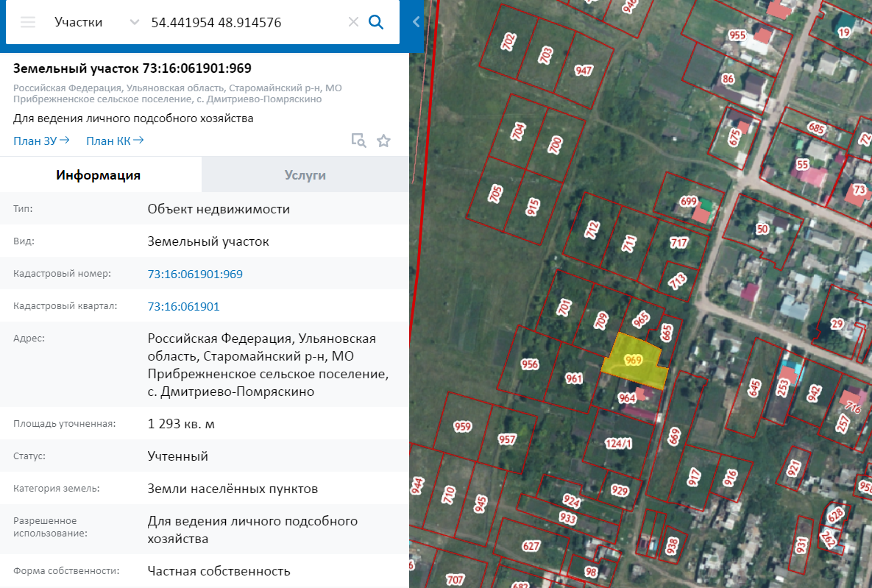
Task: Click Частная собственность value
Action: (x=219, y=571)
